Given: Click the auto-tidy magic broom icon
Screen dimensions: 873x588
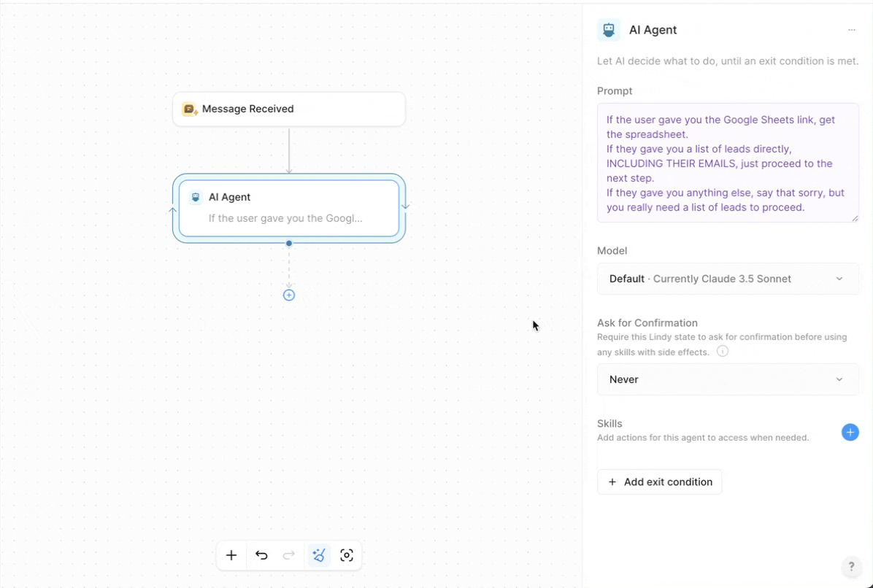Looking at the screenshot, I should point(319,555).
